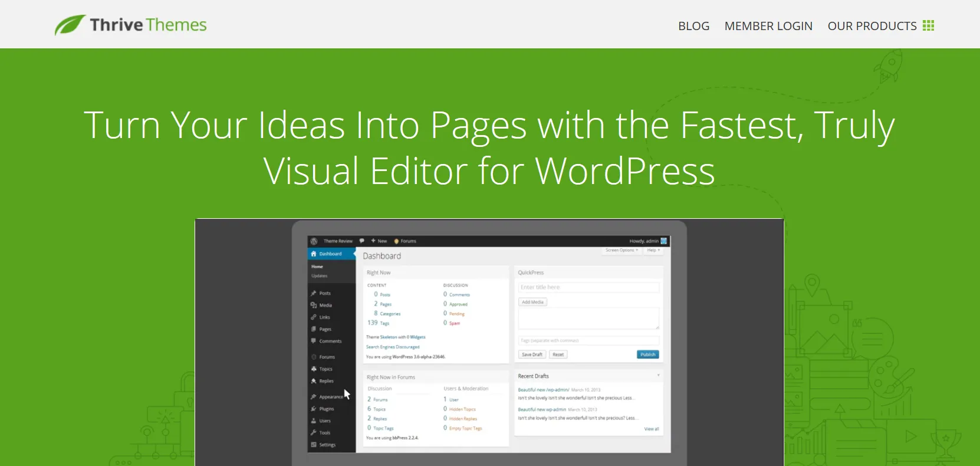Select the Appearance icon in sidebar
This screenshot has height=466, width=980.
[314, 397]
